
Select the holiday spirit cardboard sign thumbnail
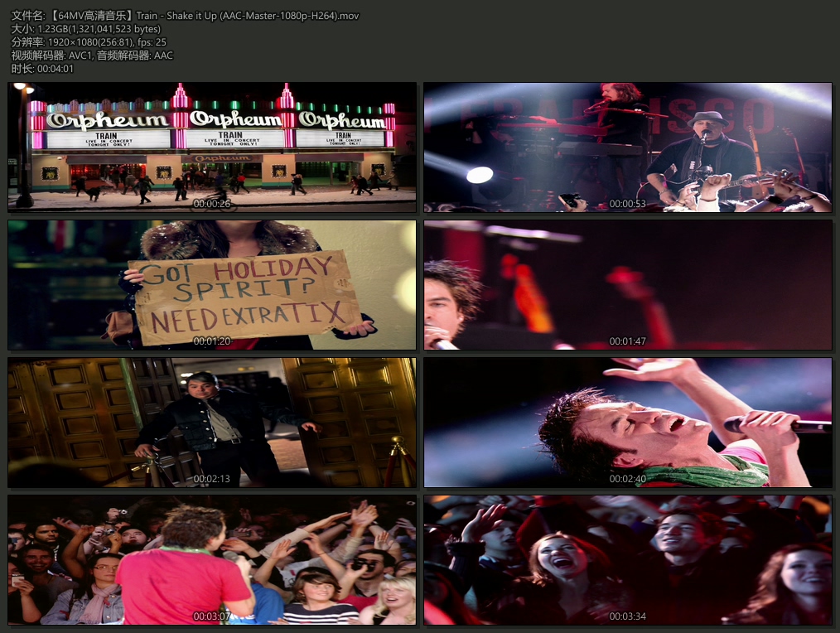coord(212,285)
